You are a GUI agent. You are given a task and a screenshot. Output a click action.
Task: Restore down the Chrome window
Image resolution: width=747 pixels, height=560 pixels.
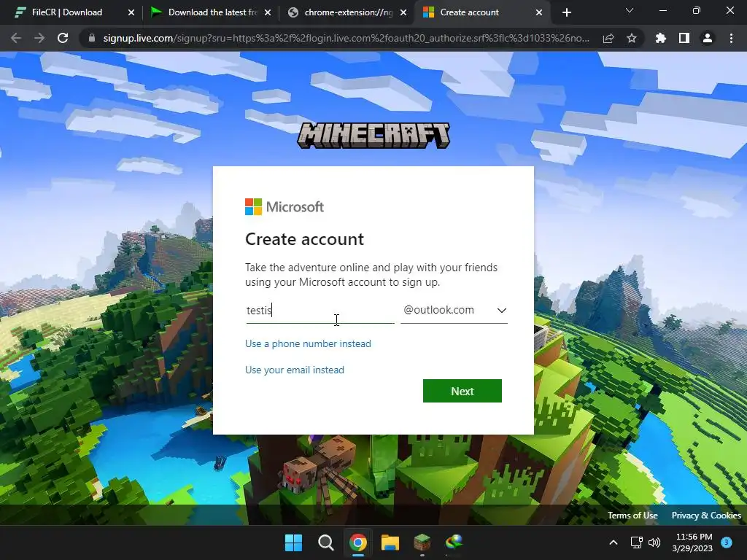[x=697, y=10]
